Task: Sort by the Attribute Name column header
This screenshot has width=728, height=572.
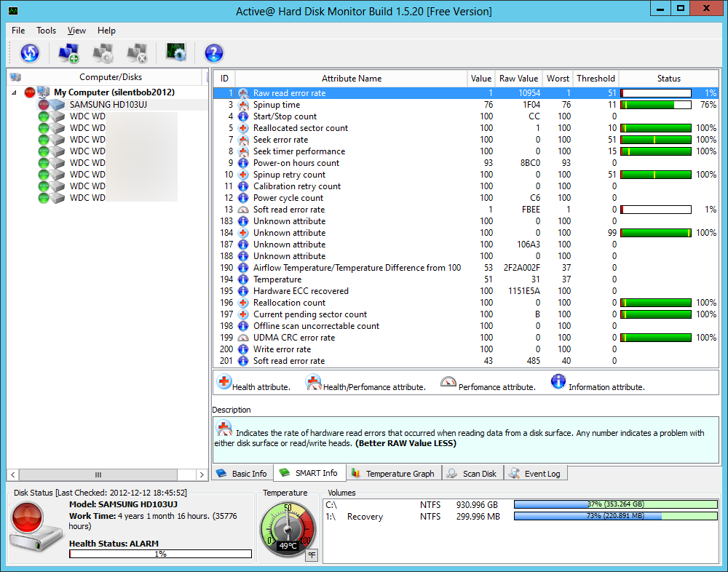Action: (352, 79)
